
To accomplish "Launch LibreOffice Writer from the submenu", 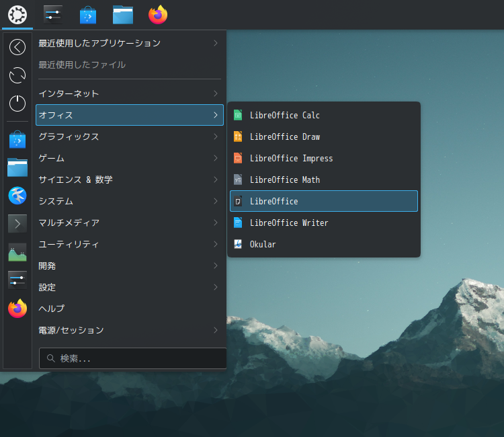I will tap(324, 223).
